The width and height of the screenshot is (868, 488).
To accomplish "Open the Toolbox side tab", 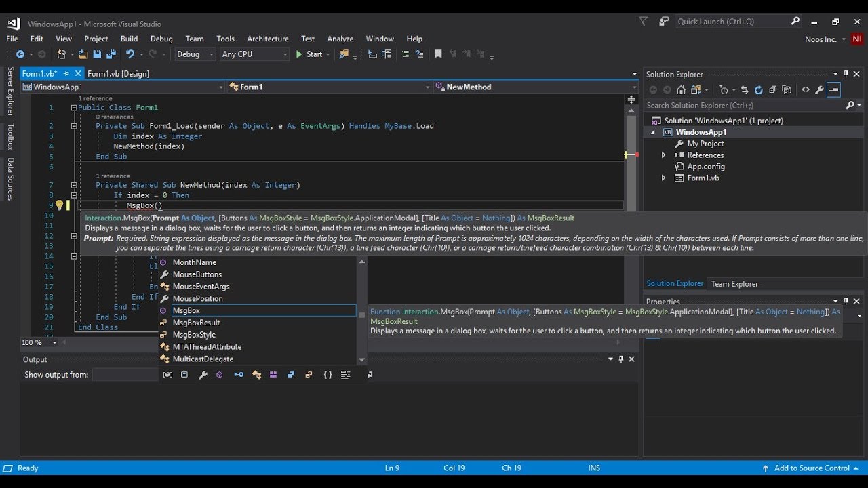I will tap(10, 136).
